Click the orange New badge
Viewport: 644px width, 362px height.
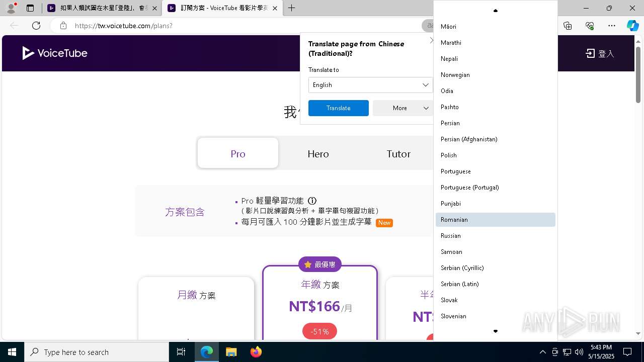tap(384, 223)
